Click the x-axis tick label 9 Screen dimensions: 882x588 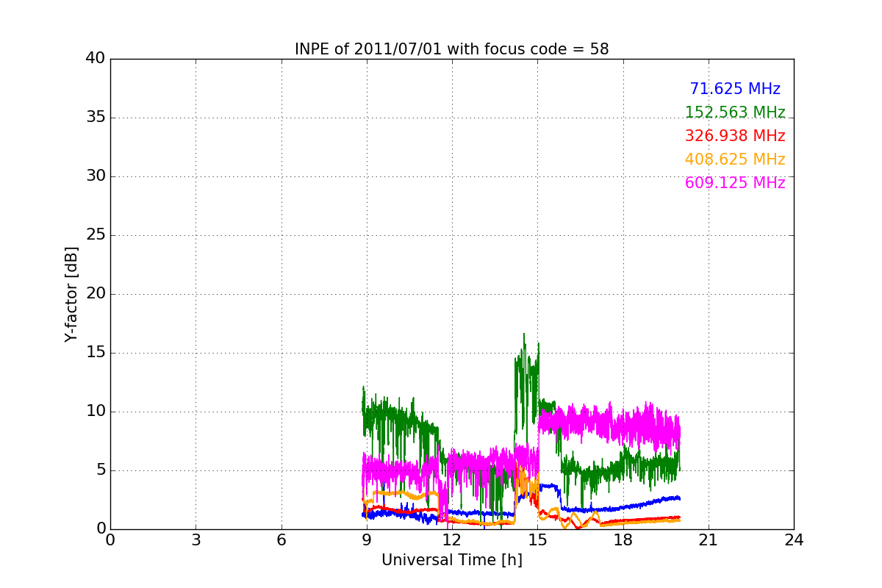coord(367,541)
